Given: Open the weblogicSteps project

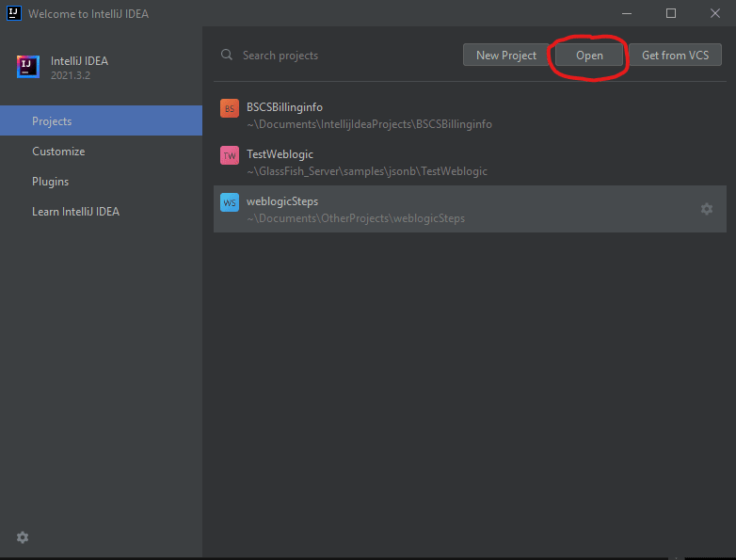Looking at the screenshot, I should pos(470,209).
